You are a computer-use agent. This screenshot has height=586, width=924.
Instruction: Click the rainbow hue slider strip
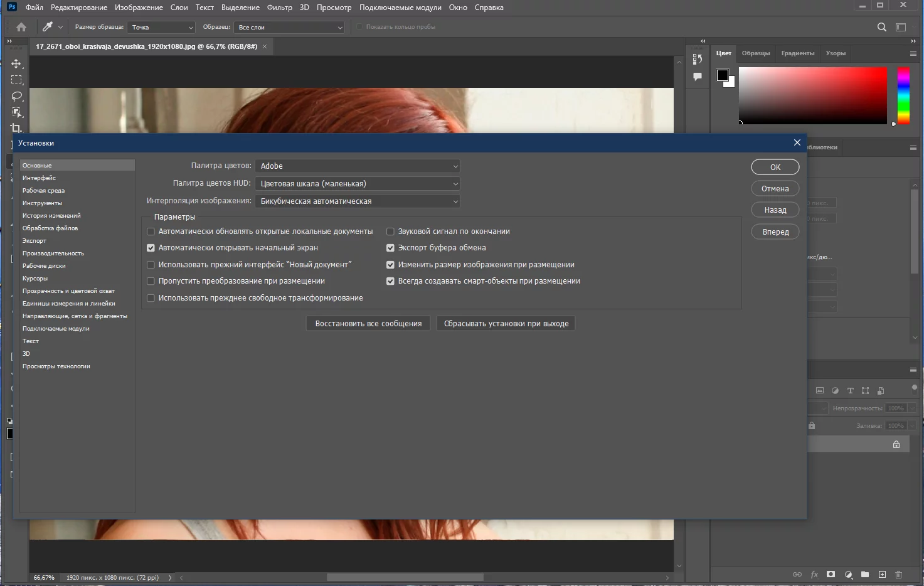click(x=903, y=95)
